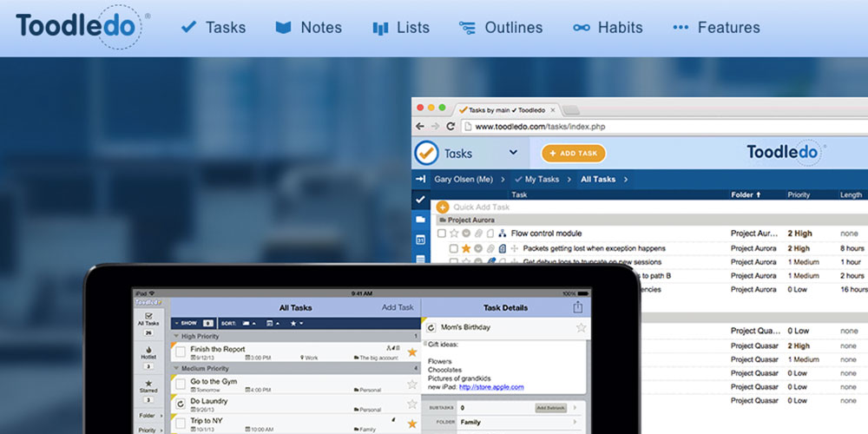Viewport: 868px width, 434px height.
Task: Select All Tasks in the iPad sidebar
Action: (x=148, y=325)
